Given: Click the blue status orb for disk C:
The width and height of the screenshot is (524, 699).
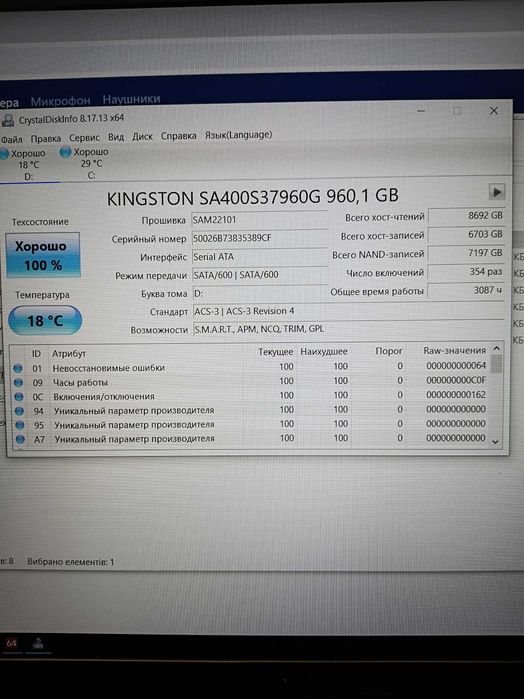Looking at the screenshot, I should click(66, 152).
